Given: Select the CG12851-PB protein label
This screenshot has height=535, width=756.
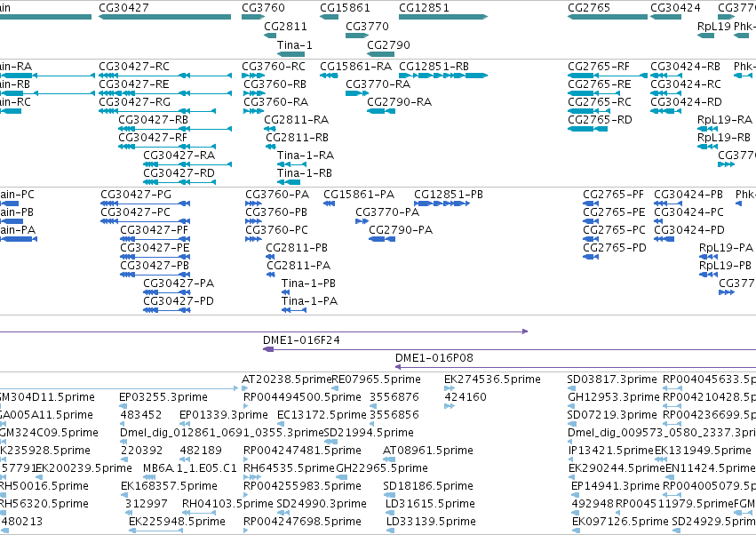Looking at the screenshot, I should click(449, 195).
